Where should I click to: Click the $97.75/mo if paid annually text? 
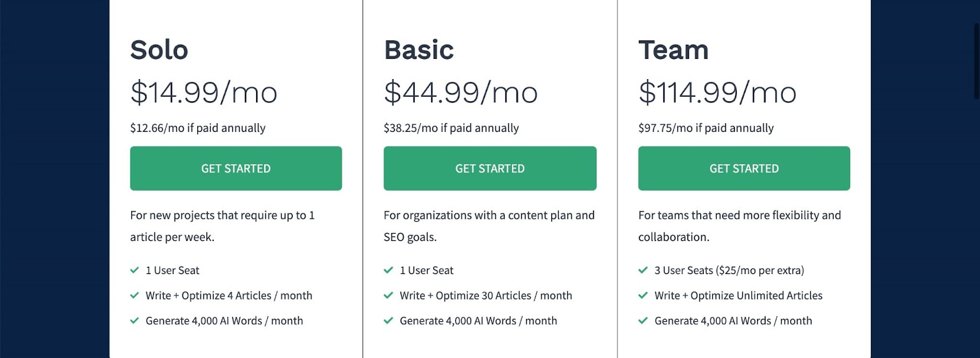click(706, 128)
